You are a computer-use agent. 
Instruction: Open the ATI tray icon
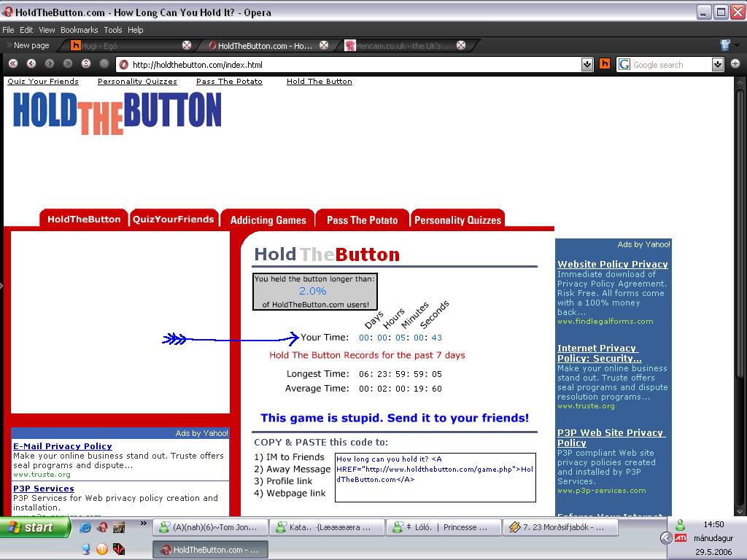[681, 538]
